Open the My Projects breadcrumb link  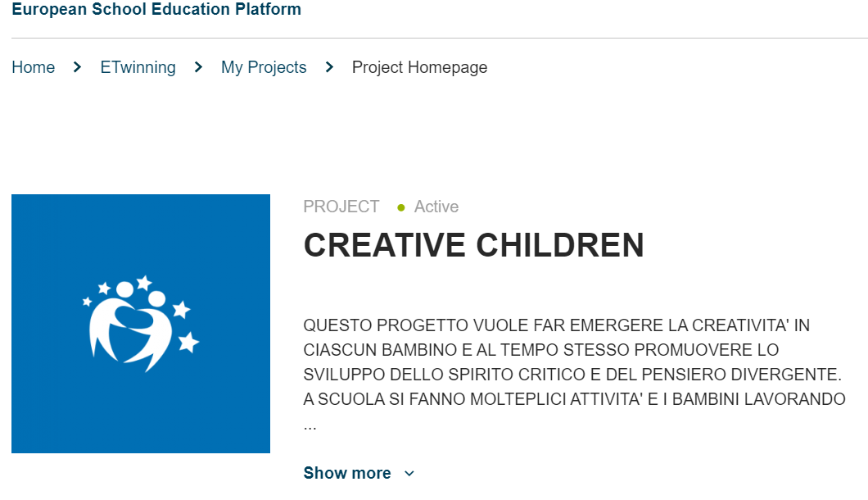pos(264,67)
